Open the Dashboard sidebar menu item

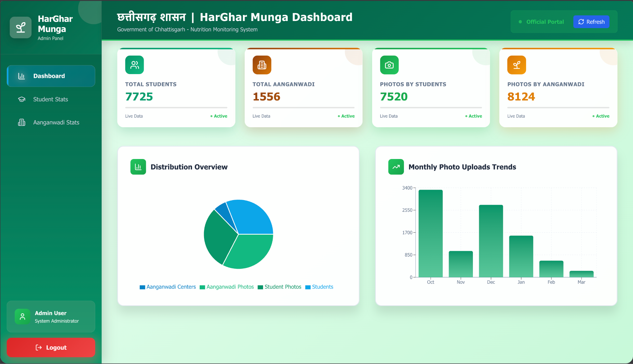[x=51, y=76]
